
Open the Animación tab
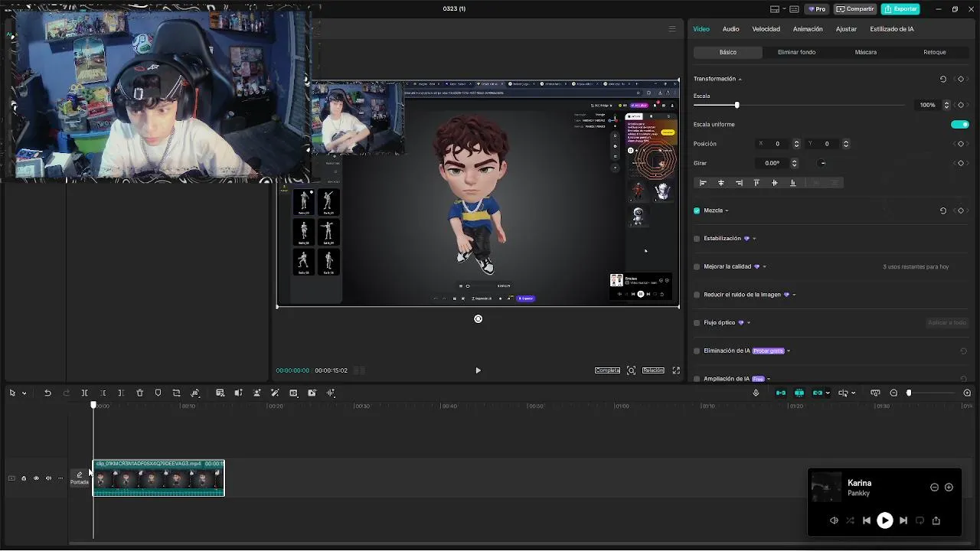coord(808,29)
